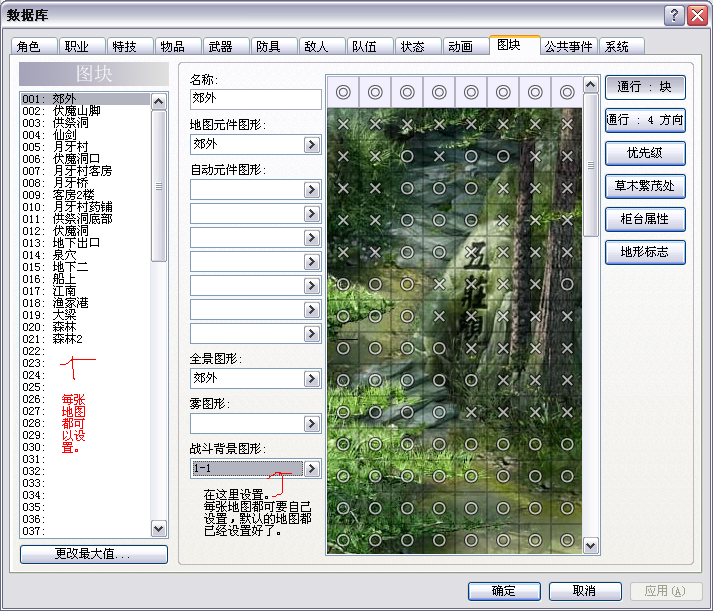Open the third 自动元件图形 picker arrow
Image resolution: width=713 pixels, height=611 pixels.
click(311, 238)
